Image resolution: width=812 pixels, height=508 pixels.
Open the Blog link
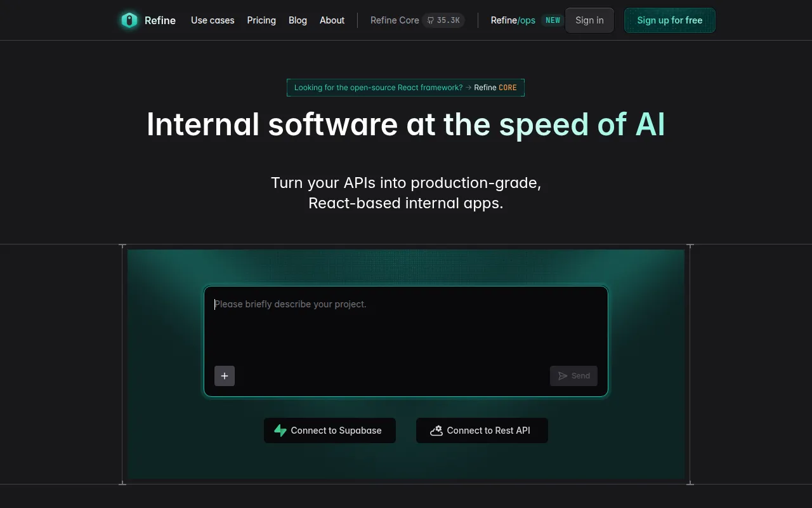tap(298, 20)
